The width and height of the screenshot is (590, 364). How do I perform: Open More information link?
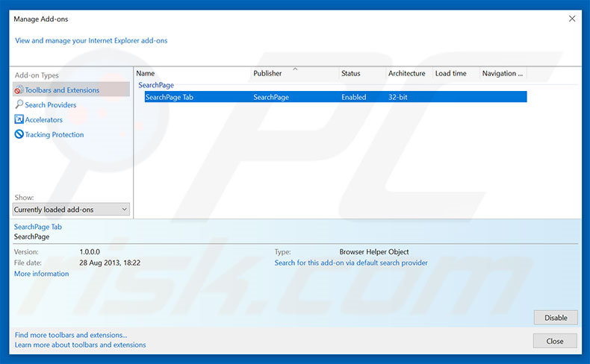coord(41,274)
